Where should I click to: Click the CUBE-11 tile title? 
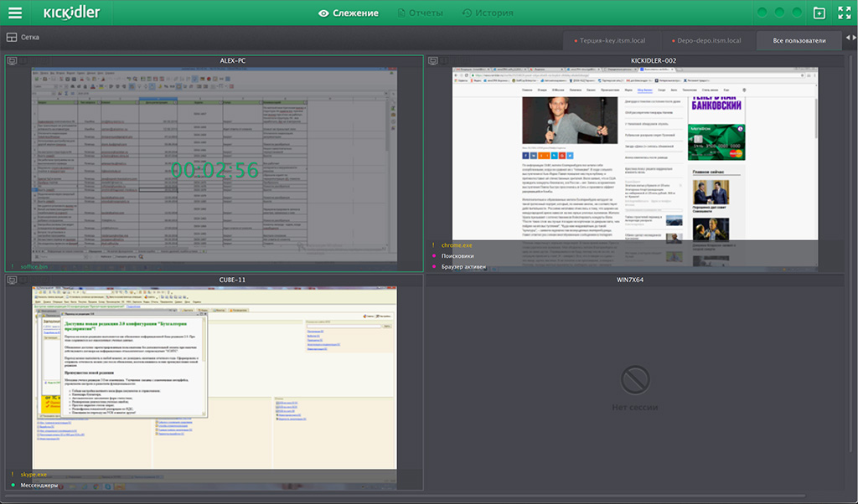point(232,280)
